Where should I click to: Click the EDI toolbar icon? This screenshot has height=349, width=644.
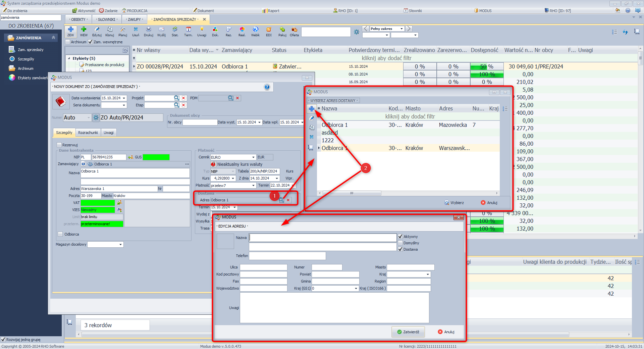tap(269, 31)
